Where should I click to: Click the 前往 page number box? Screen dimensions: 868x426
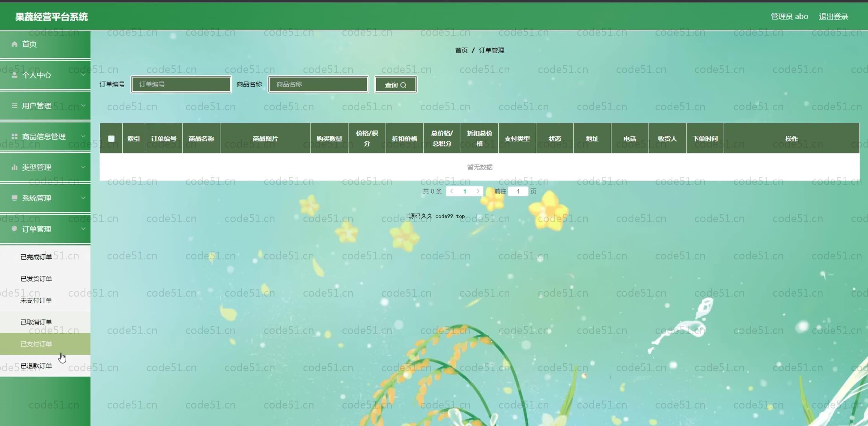[518, 191]
